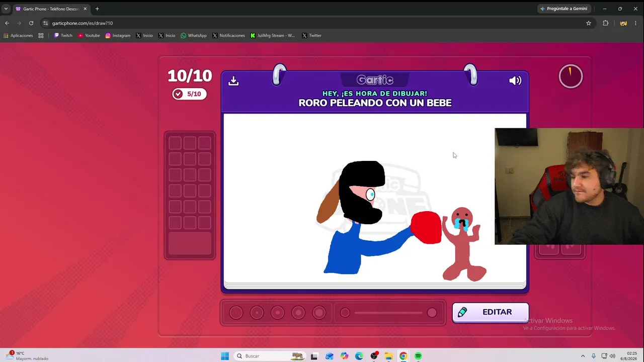The image size is (644, 362).
Task: Open the WhatsApp bookmark
Action: click(194, 36)
